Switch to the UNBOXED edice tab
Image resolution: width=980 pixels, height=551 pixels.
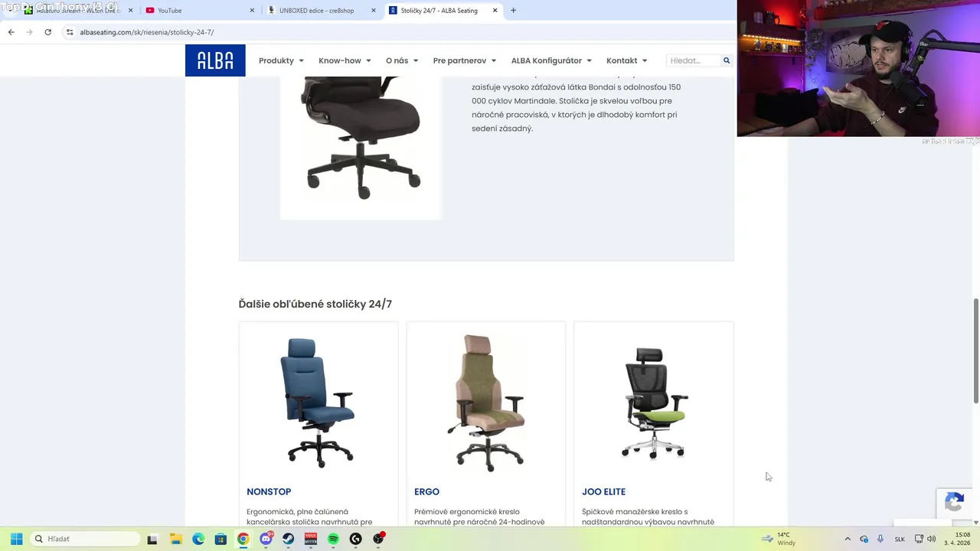(x=322, y=11)
